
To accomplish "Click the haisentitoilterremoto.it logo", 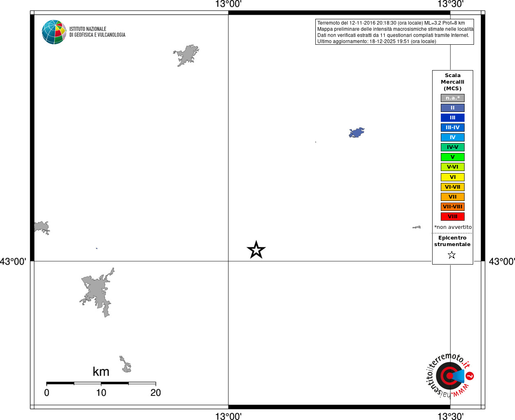I will point(450,375).
